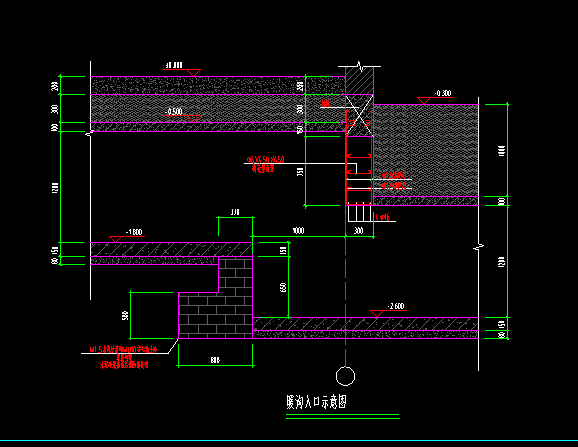Pick the large soil fill hatch at right
This screenshot has height=447, width=578.
pyautogui.click(x=426, y=150)
